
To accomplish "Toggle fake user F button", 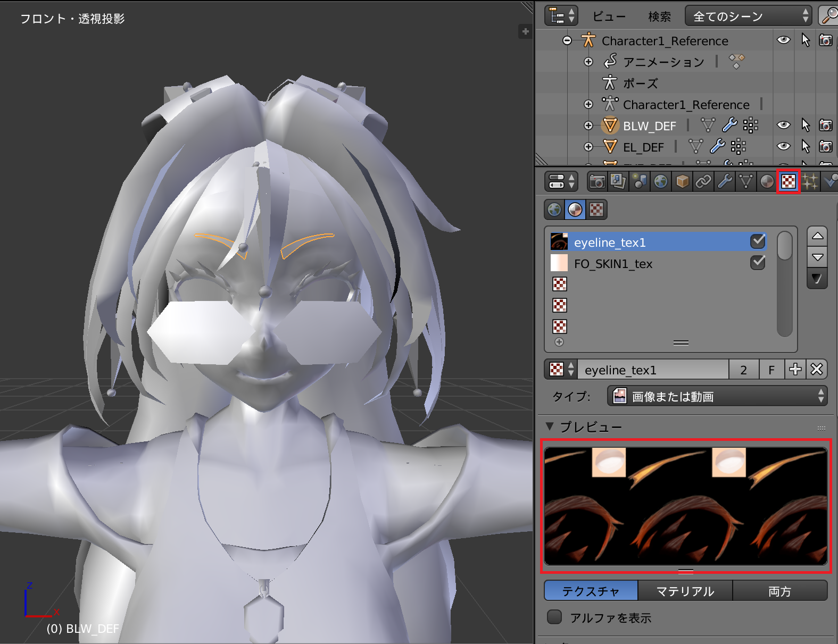I will pos(771,369).
